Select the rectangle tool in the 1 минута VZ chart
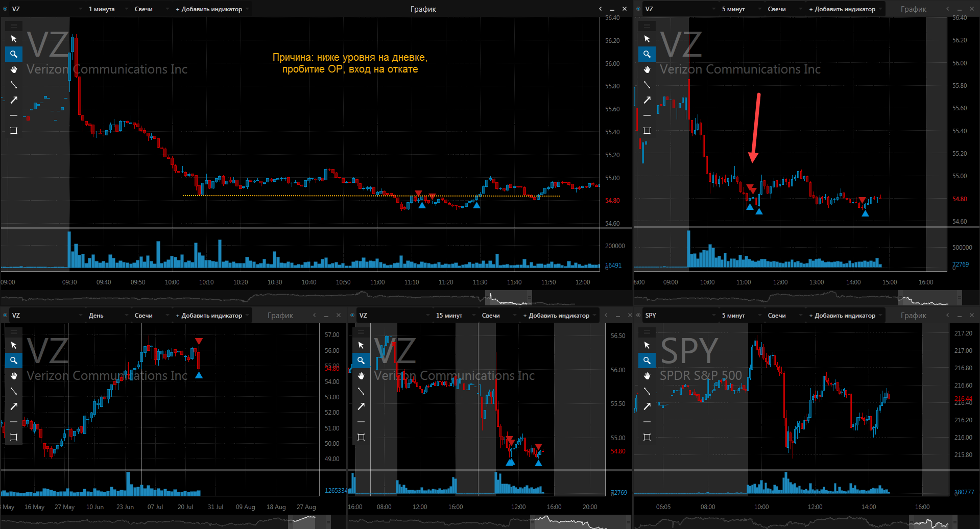The width and height of the screenshot is (980, 529). pyautogui.click(x=14, y=131)
